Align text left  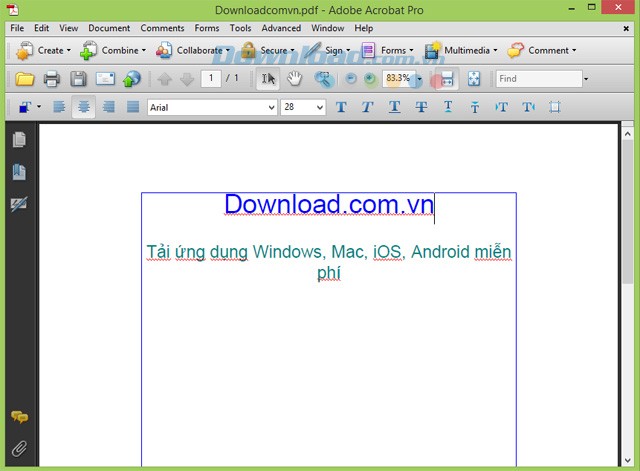click(59, 107)
